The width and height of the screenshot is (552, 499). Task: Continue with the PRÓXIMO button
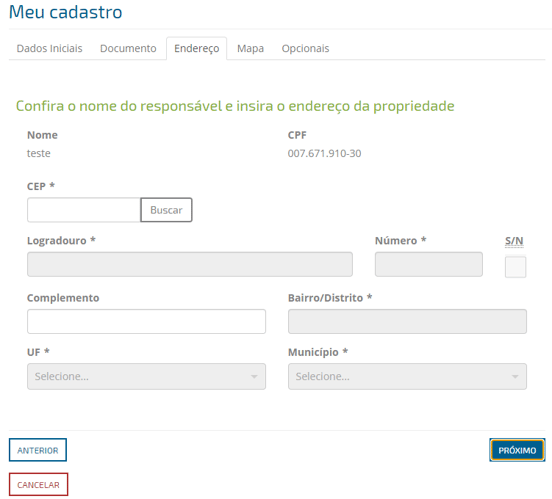(517, 450)
